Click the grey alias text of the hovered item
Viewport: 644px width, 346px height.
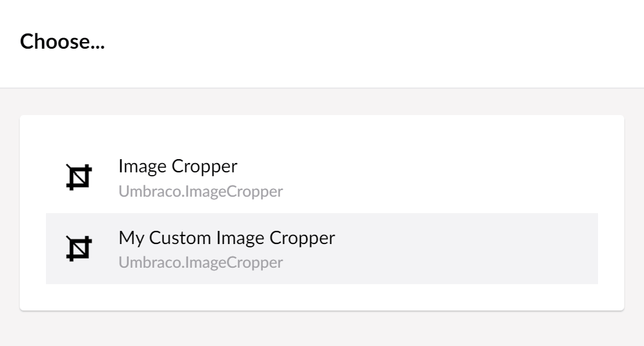pyautogui.click(x=200, y=262)
